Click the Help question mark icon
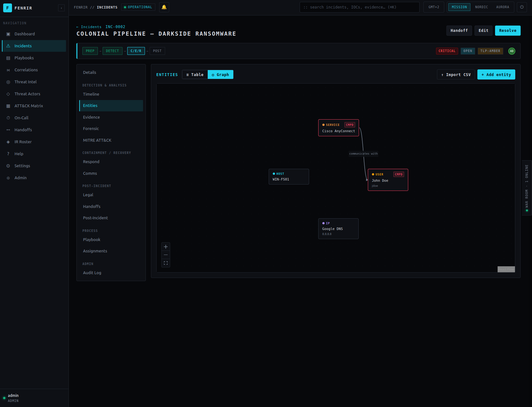This screenshot has height=407, width=532. click(8, 154)
